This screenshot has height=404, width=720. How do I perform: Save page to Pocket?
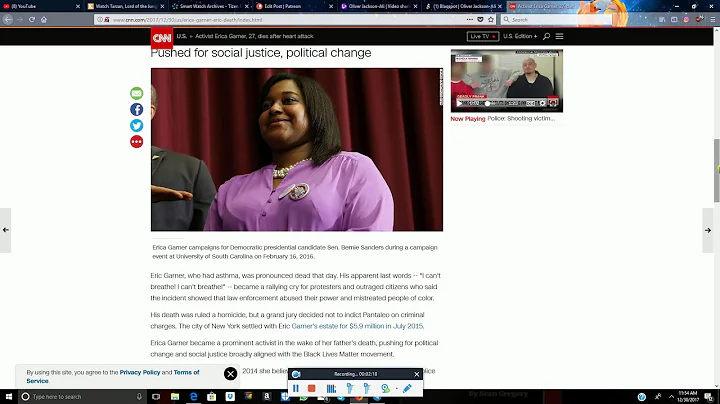[x=480, y=19]
